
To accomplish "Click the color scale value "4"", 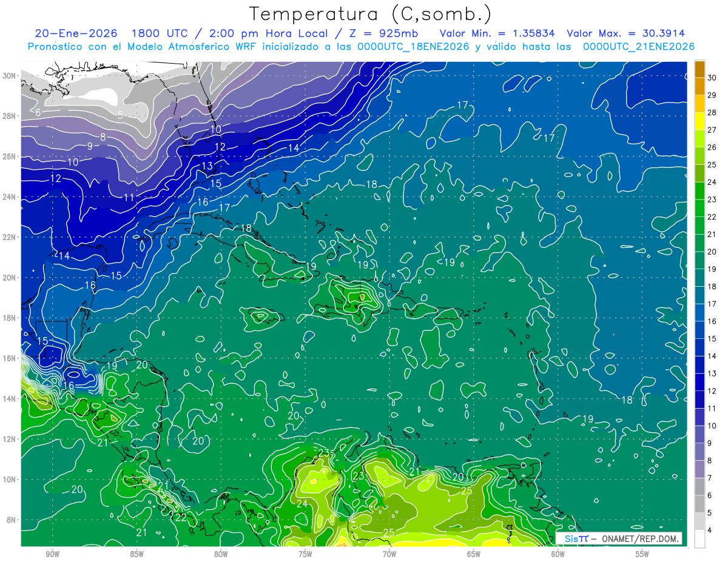I will coord(710,530).
